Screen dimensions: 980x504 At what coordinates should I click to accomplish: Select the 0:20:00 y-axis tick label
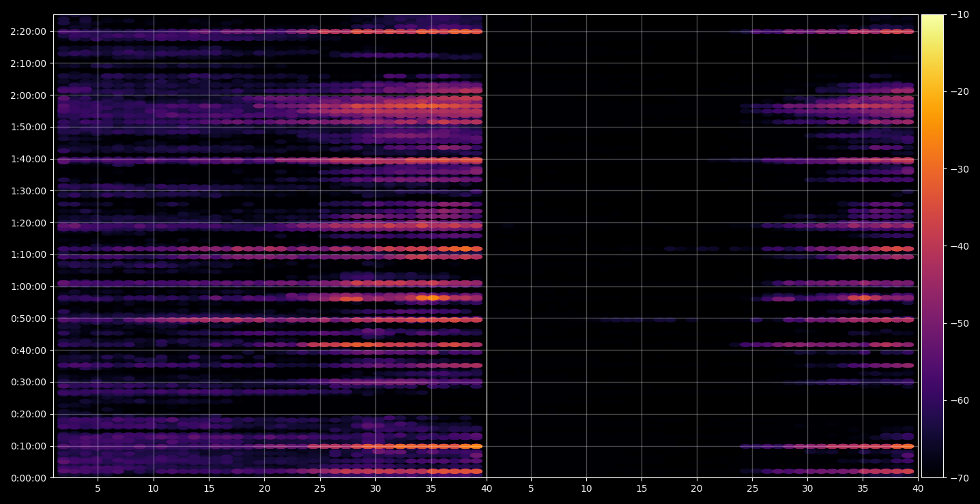pyautogui.click(x=29, y=414)
